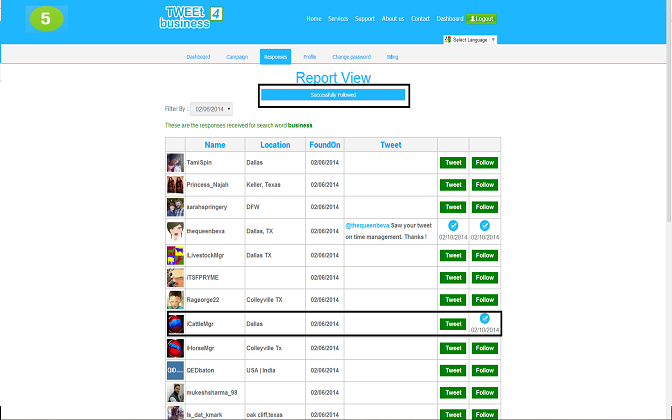The height and width of the screenshot is (420, 672).
Task: Click the Tweet4business logo
Action: coord(191,18)
